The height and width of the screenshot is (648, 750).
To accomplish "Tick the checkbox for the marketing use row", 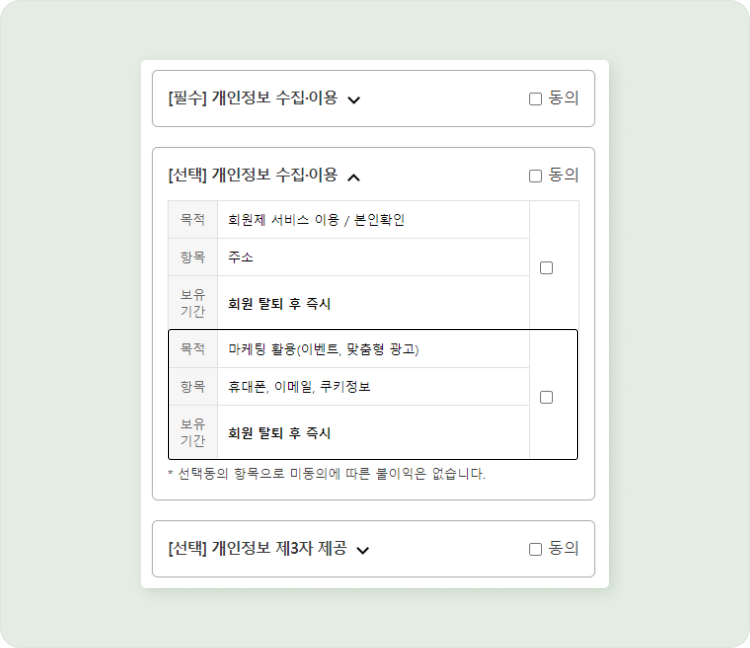I will [x=546, y=397].
